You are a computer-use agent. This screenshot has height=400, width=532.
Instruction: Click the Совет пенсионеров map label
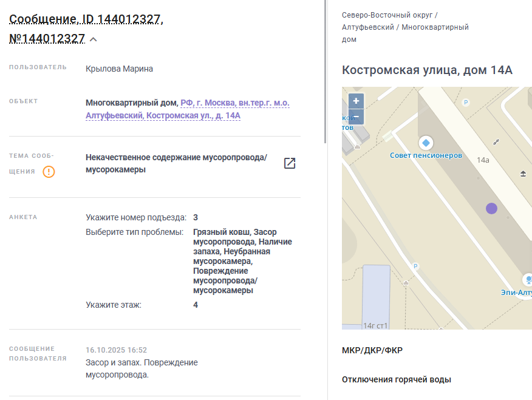426,155
